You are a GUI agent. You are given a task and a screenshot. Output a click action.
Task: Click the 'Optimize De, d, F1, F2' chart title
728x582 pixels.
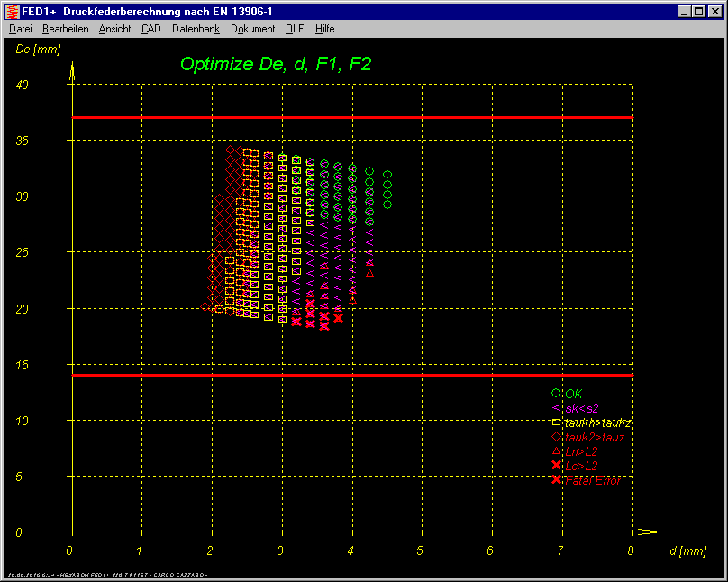276,64
